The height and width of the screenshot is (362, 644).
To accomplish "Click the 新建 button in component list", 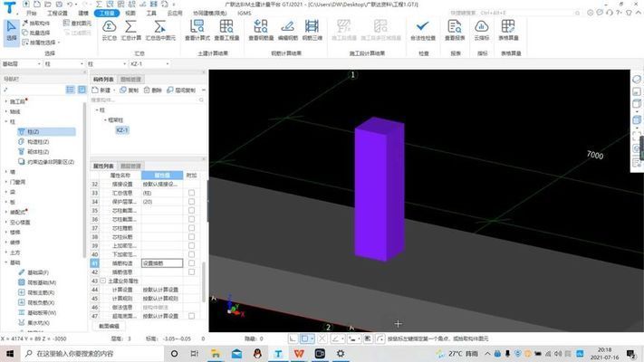I will (106, 90).
